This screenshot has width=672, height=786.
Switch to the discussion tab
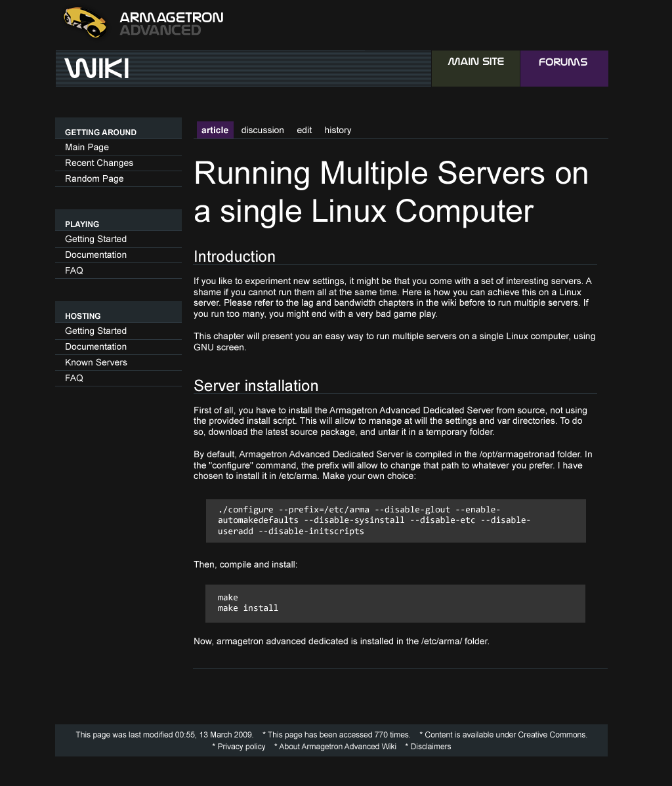[262, 130]
